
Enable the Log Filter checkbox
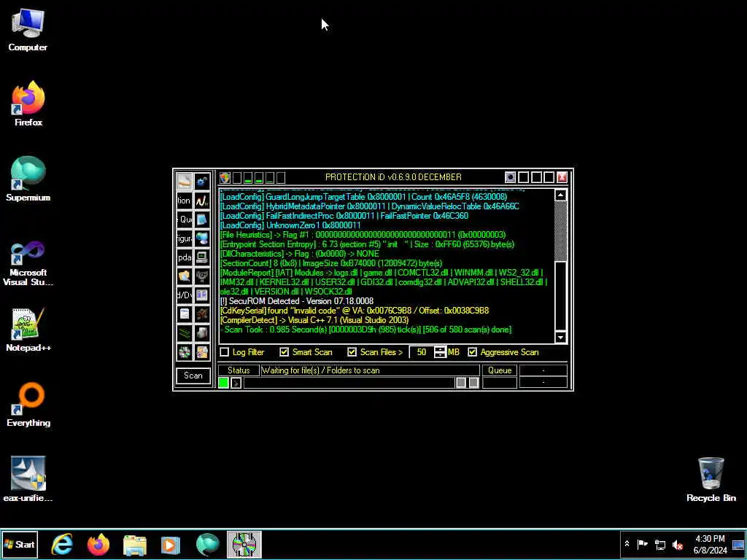[225, 352]
